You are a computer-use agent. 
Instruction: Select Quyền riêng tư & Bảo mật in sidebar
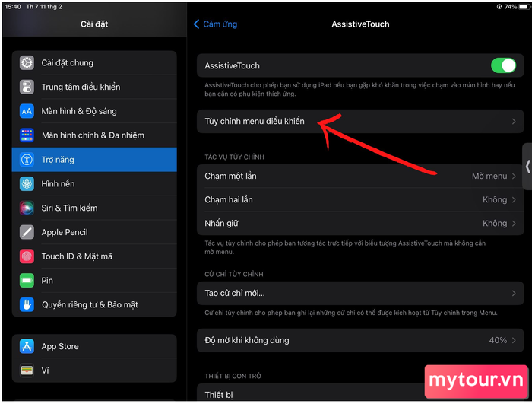(94, 304)
